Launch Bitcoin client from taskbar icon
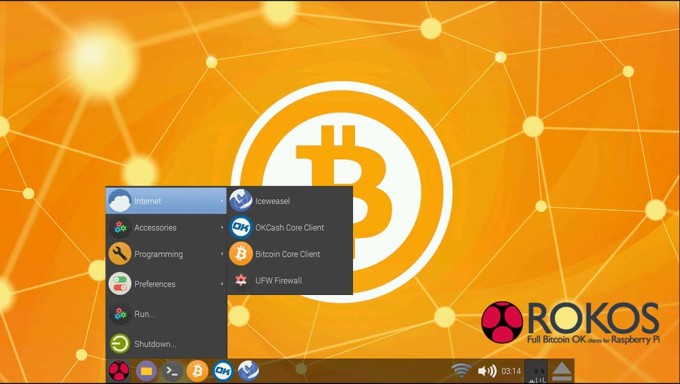Image resolution: width=680 pixels, height=384 pixels. (x=197, y=371)
